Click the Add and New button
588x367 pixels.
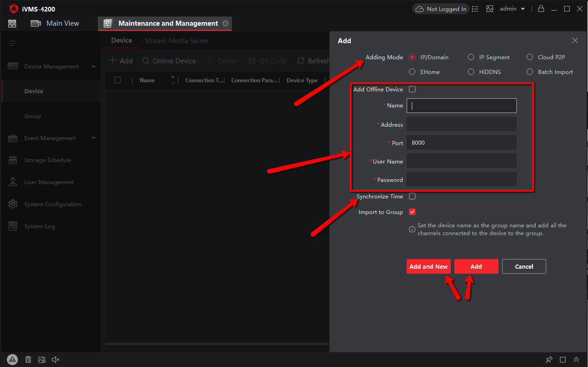(428, 266)
